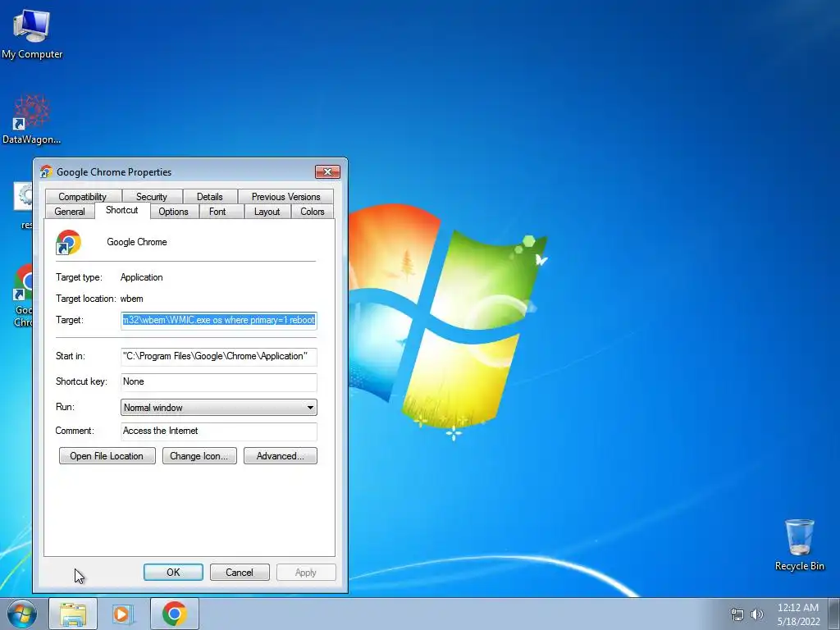
Task: Confirm with the OK button
Action: [173, 572]
